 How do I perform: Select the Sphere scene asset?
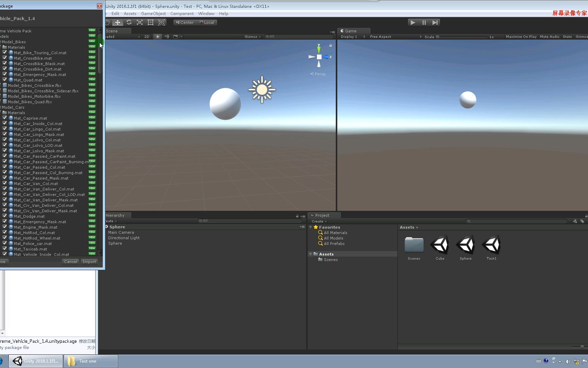pos(466,245)
